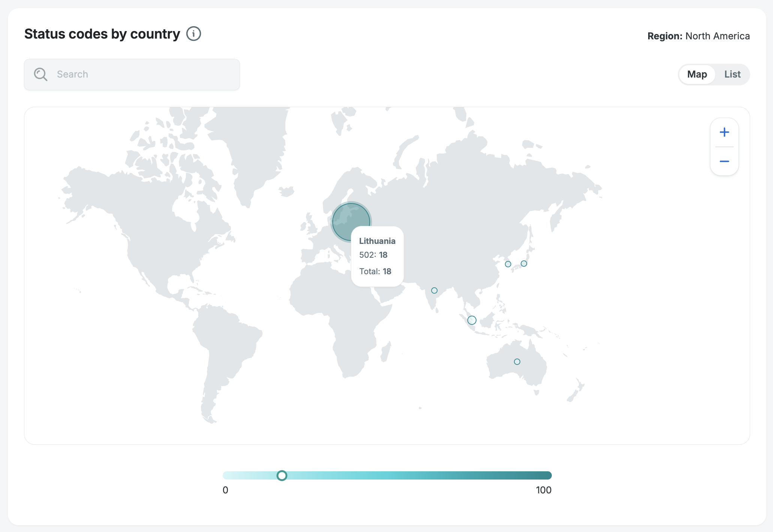Switch to the Map view tab

point(697,74)
